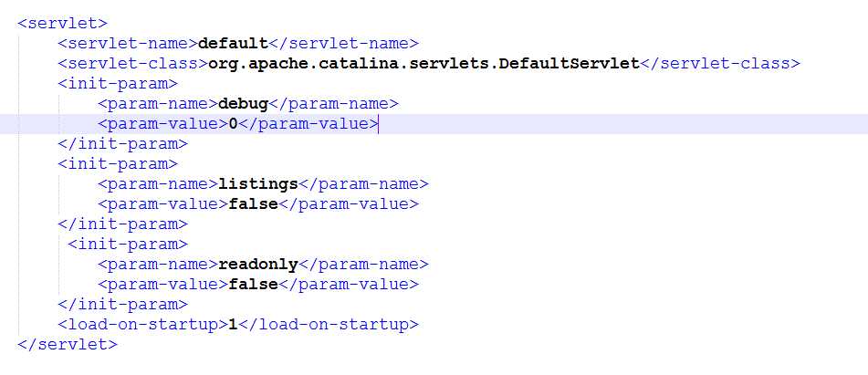The width and height of the screenshot is (868, 375).
Task: Click 'false' in the line below readonly
Action: [x=254, y=285]
